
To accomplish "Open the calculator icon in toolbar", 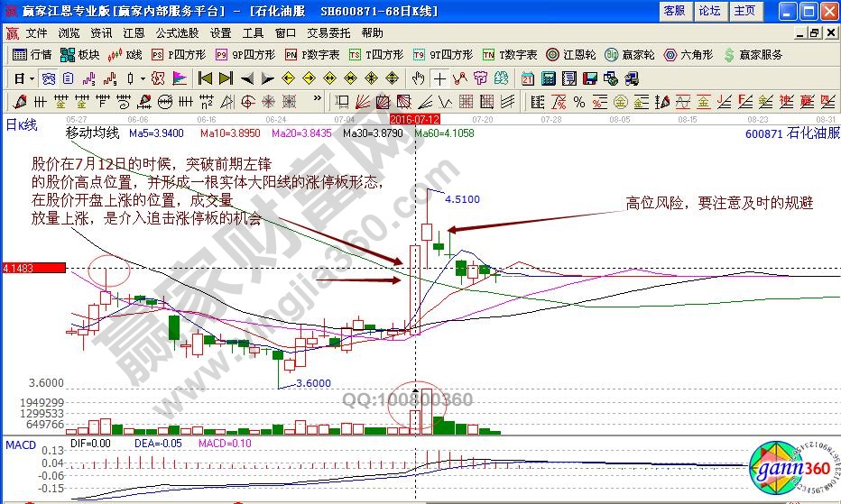I will coord(547,78).
